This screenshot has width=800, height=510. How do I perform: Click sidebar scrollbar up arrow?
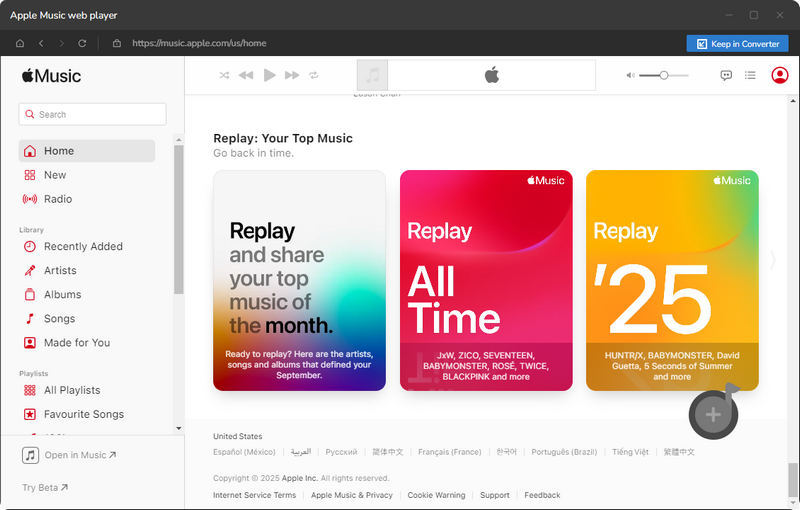179,139
